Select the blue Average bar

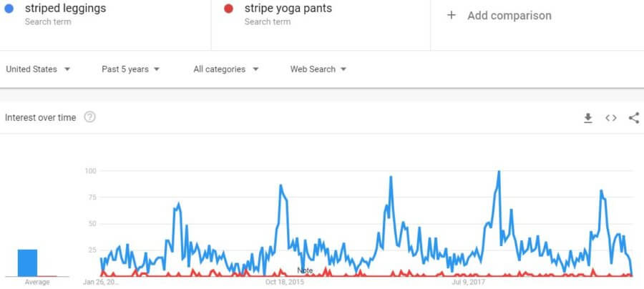point(27,263)
